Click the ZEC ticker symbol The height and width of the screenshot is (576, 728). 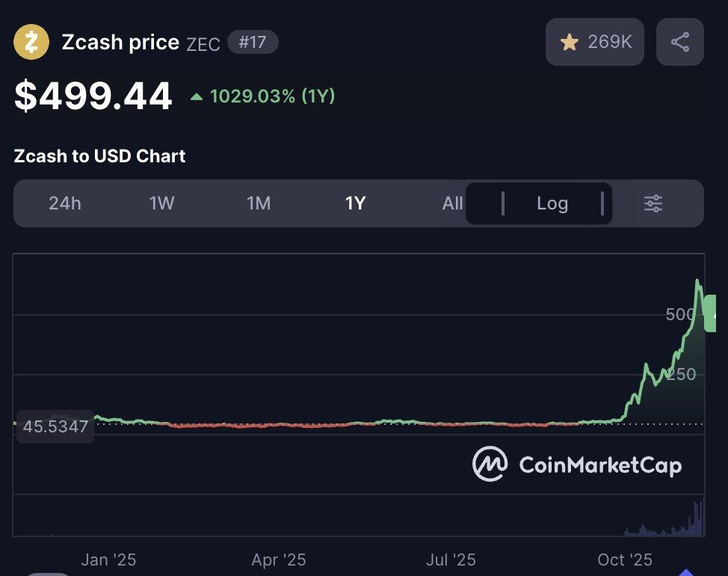pos(203,44)
